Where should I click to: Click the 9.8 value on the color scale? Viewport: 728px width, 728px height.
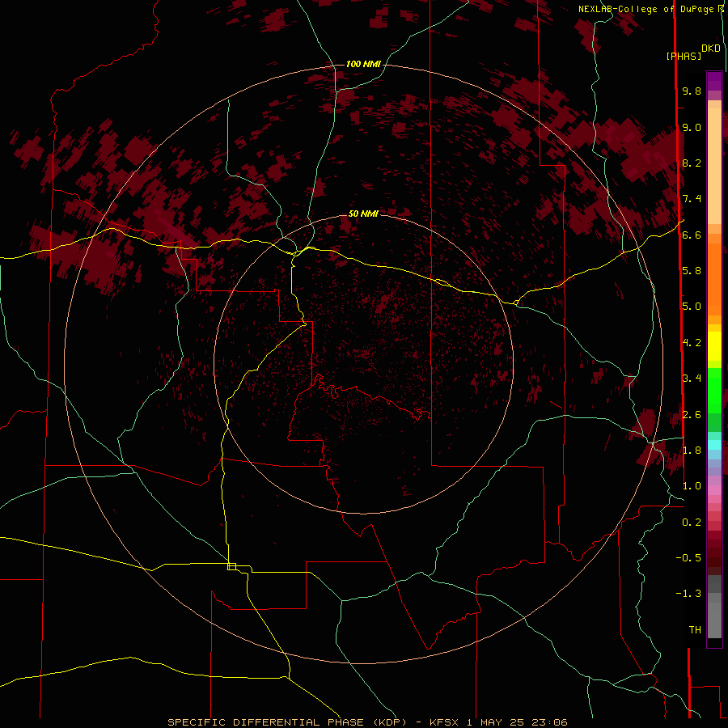(692, 91)
